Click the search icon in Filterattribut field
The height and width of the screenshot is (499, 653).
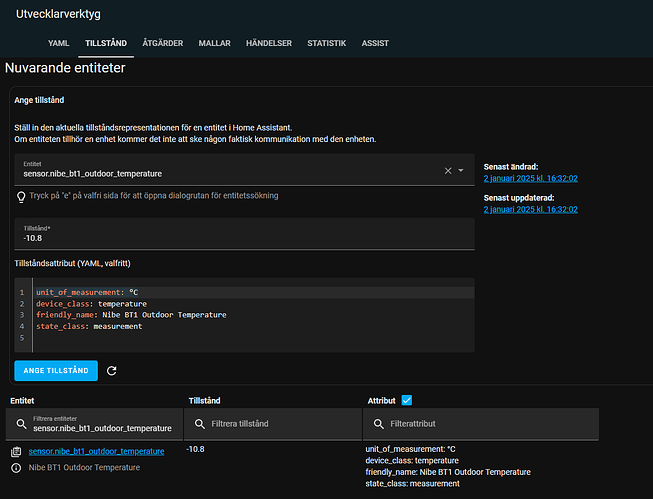tap(380, 423)
